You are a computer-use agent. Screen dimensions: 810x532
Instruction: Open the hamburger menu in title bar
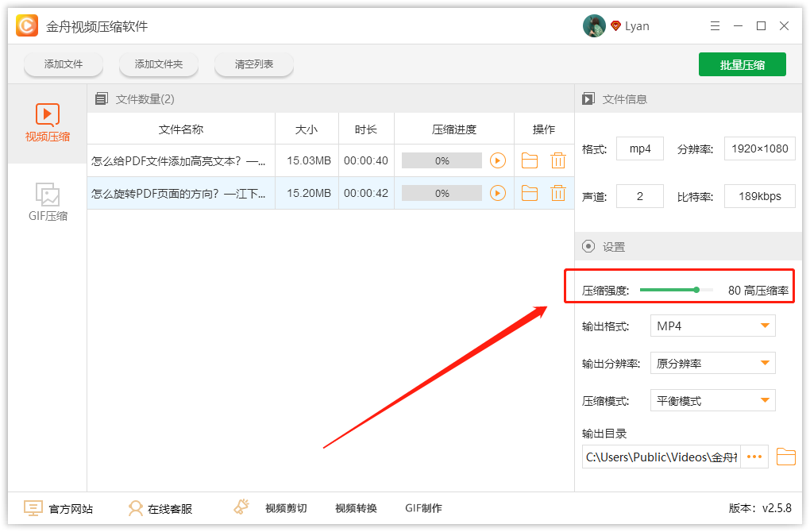[x=715, y=26]
